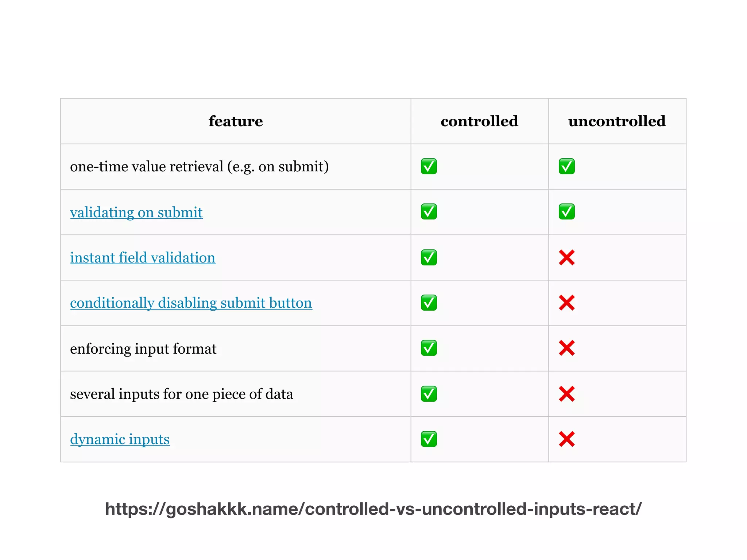Click controlled checkmark for one-time value retrieval

click(429, 166)
